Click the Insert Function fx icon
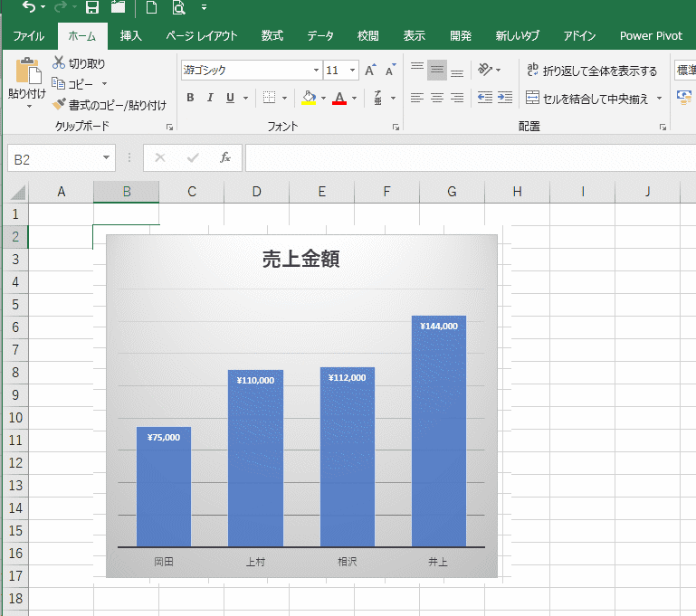The height and width of the screenshot is (616, 696). pos(225,157)
